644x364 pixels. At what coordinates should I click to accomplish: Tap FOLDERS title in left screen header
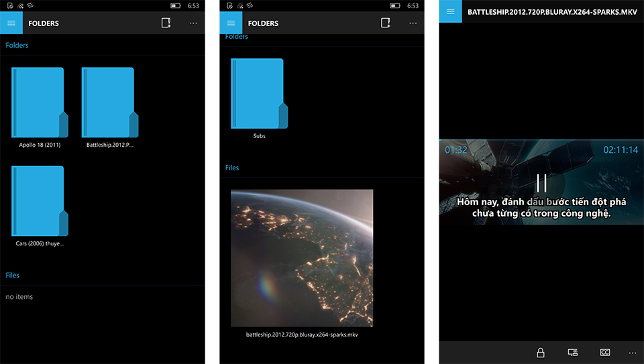[44, 23]
